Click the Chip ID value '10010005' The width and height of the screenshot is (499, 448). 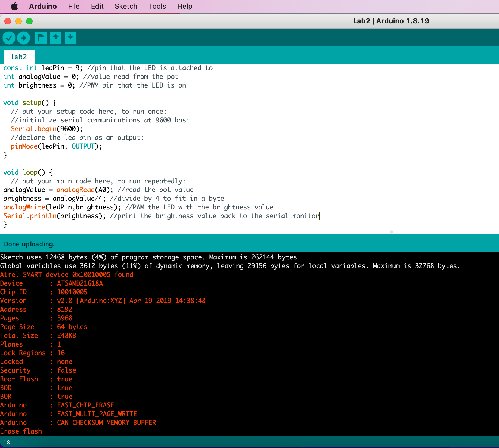(x=72, y=292)
